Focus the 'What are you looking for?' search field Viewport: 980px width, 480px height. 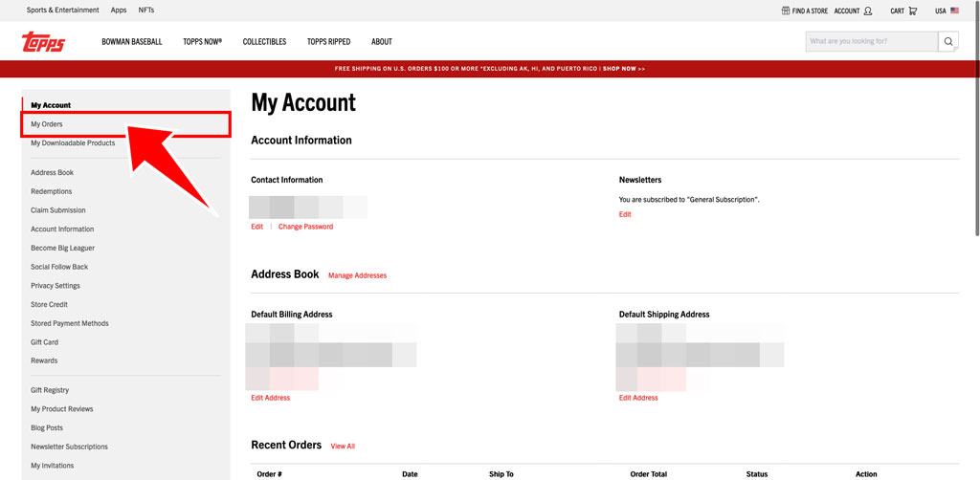tap(872, 42)
